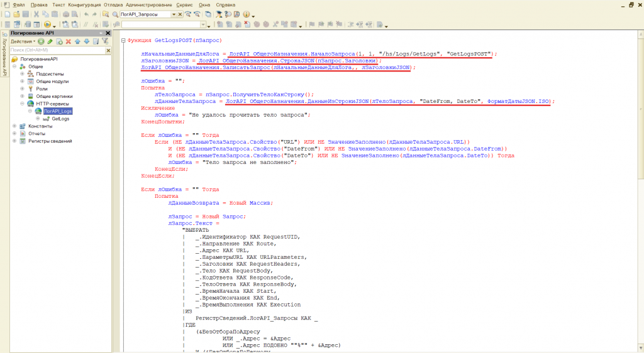The height and width of the screenshot is (353, 644).
Task: Move element down with blue arrow icon
Action: coord(86,41)
